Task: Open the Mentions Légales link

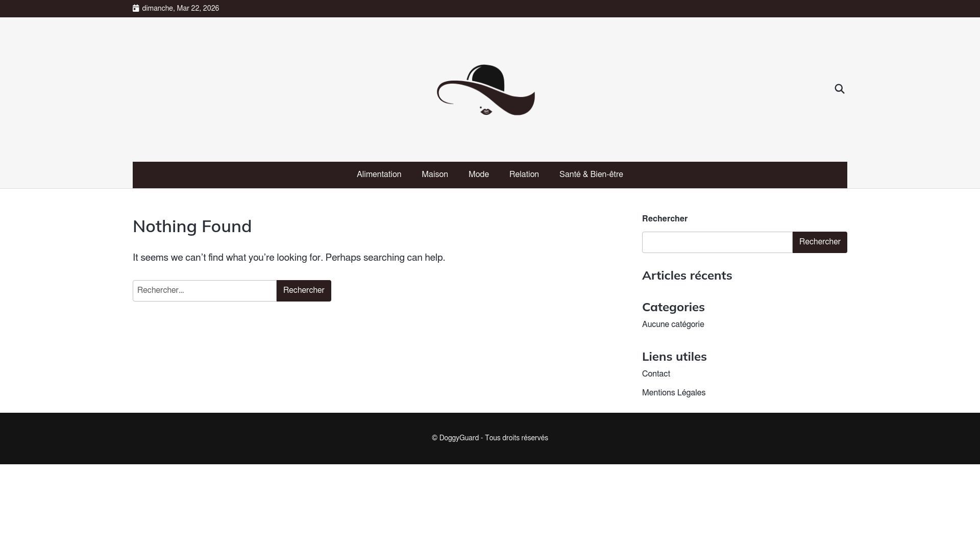Action: [x=674, y=393]
